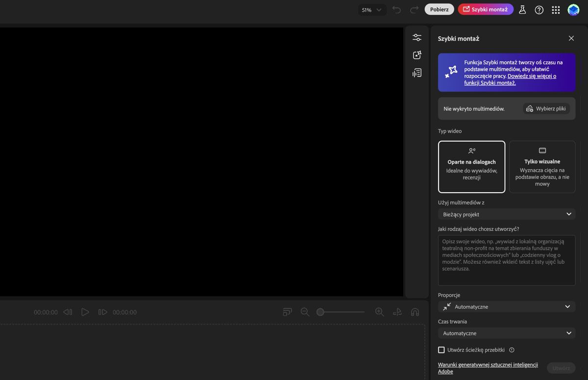The width and height of the screenshot is (588, 380).
Task: Click the Szybki montaż top bar button
Action: (486, 9)
